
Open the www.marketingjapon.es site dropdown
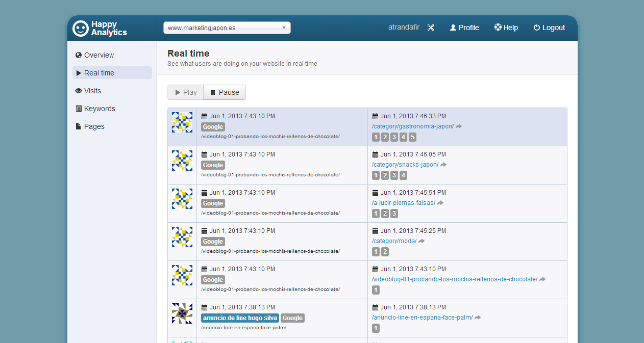click(227, 28)
